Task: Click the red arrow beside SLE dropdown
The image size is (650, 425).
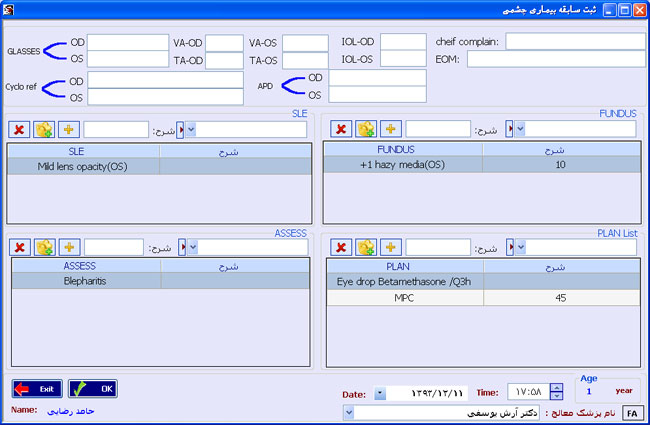Action: tap(180, 130)
